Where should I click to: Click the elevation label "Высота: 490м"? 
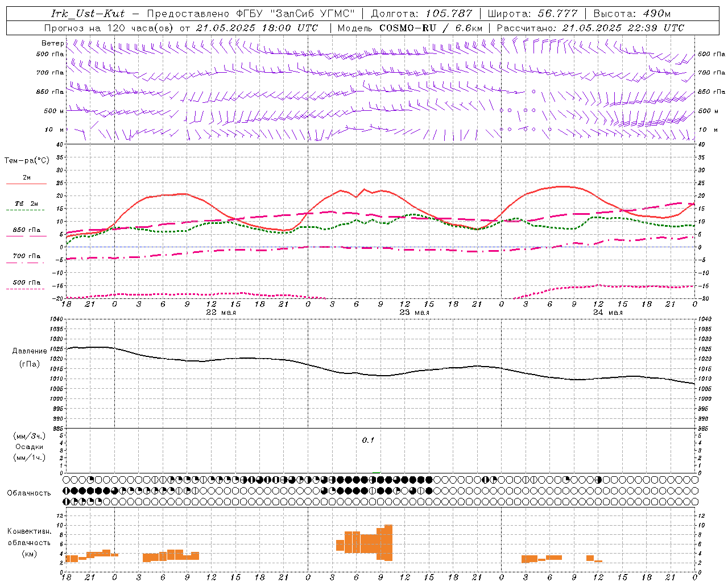click(x=632, y=14)
